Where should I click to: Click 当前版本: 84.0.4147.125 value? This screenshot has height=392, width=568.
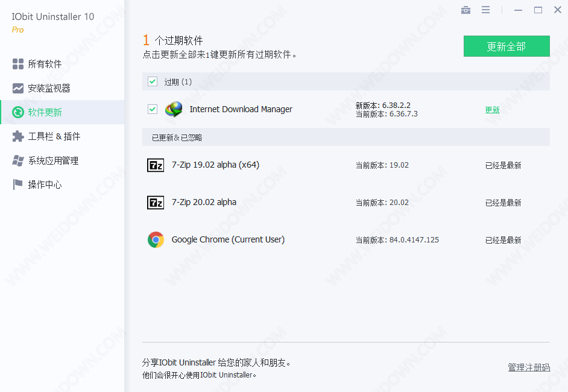coord(397,240)
